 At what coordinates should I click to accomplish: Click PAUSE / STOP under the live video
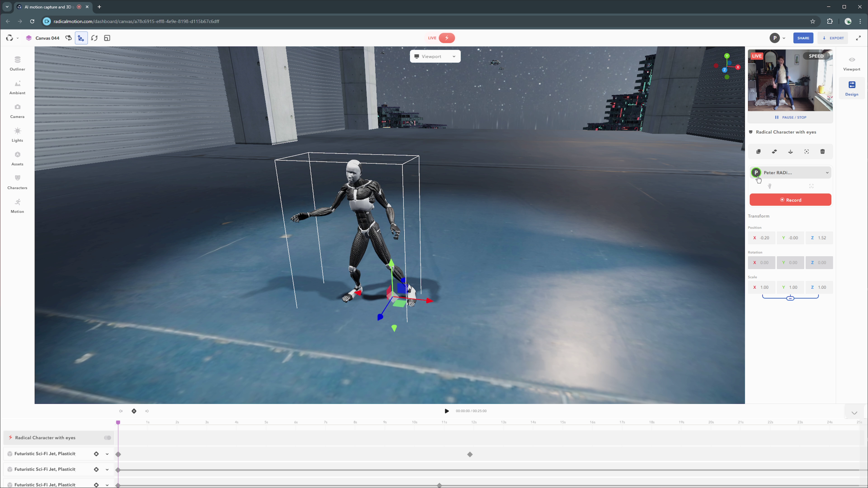(790, 117)
